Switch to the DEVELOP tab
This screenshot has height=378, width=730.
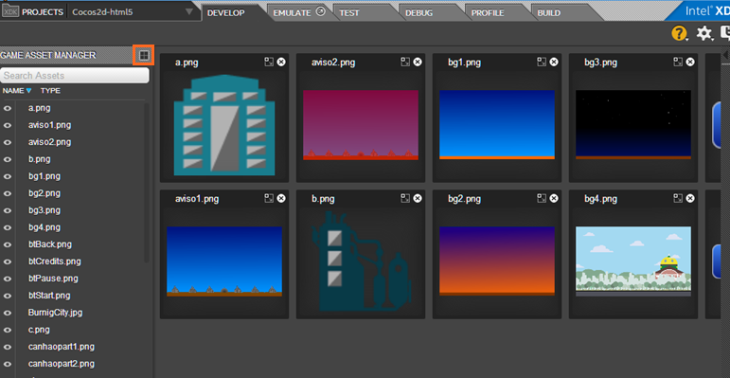[x=226, y=13]
